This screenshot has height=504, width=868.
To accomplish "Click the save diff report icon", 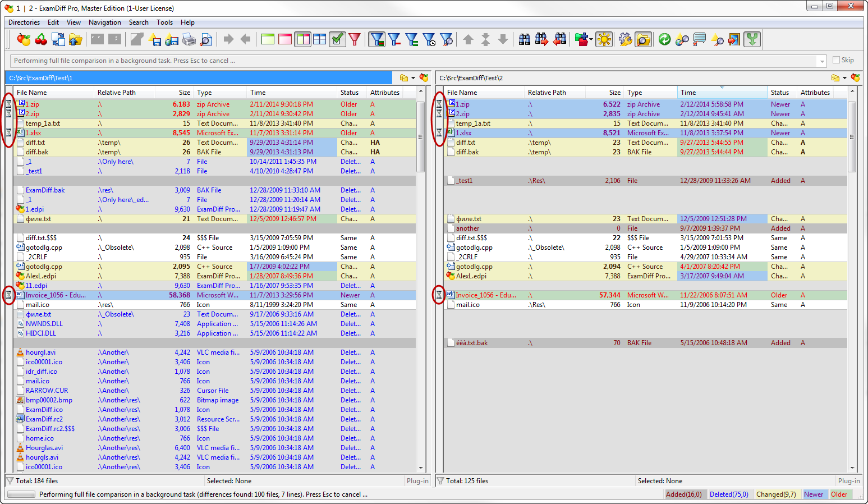I will (154, 39).
